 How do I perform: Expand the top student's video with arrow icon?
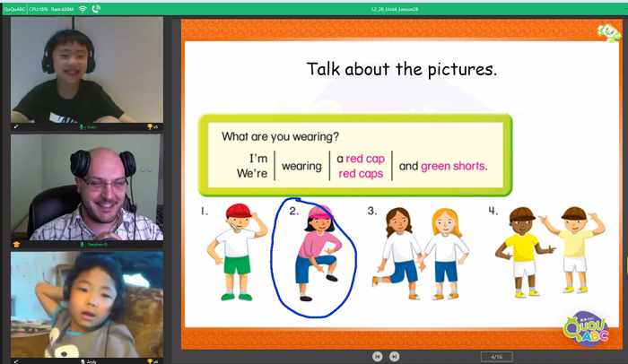16,127
